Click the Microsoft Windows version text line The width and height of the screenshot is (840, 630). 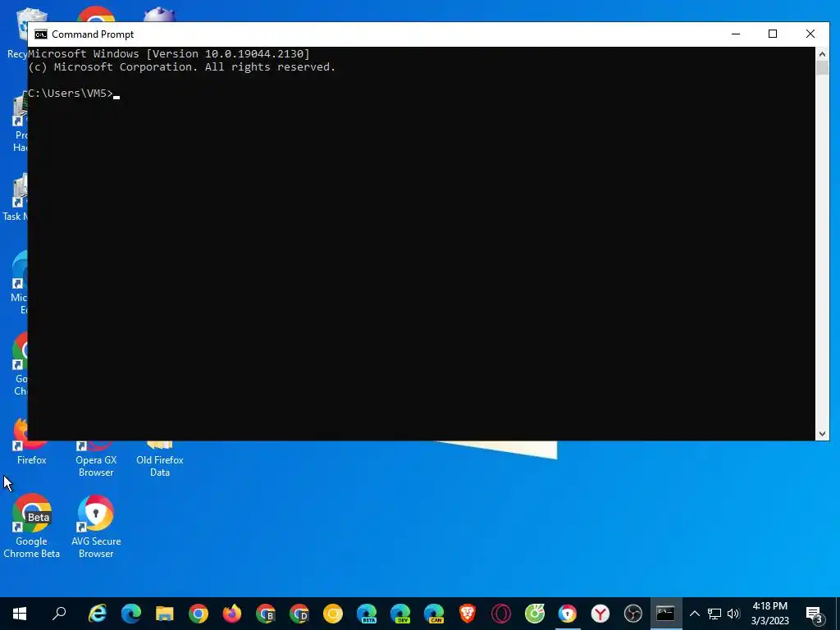[x=169, y=53]
